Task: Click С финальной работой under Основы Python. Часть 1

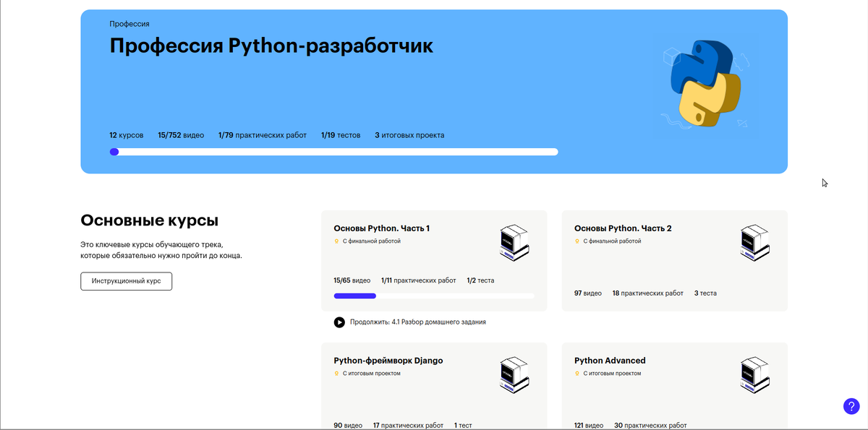Action: [x=371, y=241]
